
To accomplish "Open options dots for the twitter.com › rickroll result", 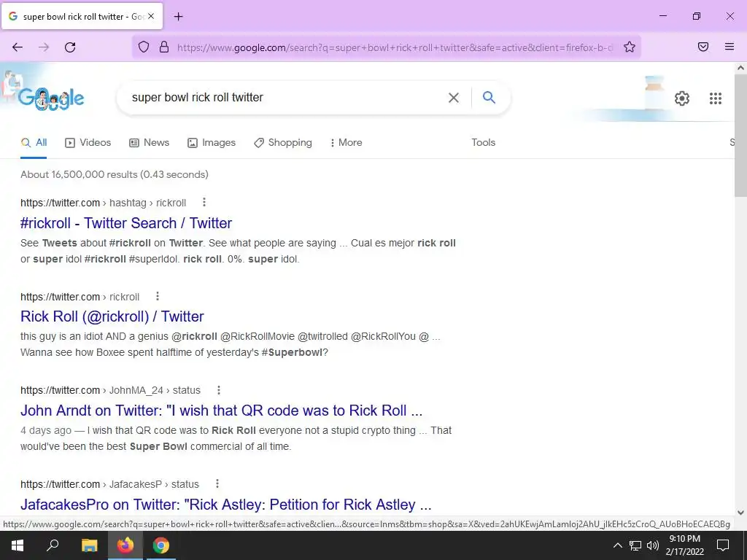I will pyautogui.click(x=158, y=296).
